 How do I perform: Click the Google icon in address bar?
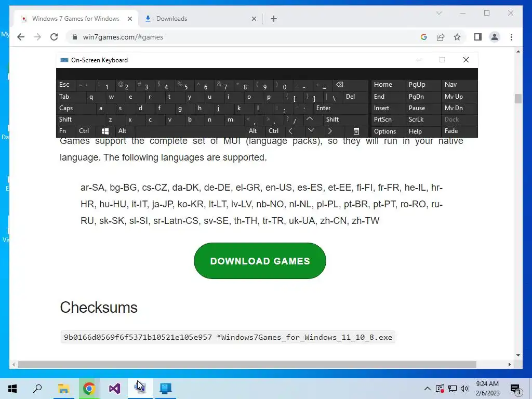click(424, 37)
